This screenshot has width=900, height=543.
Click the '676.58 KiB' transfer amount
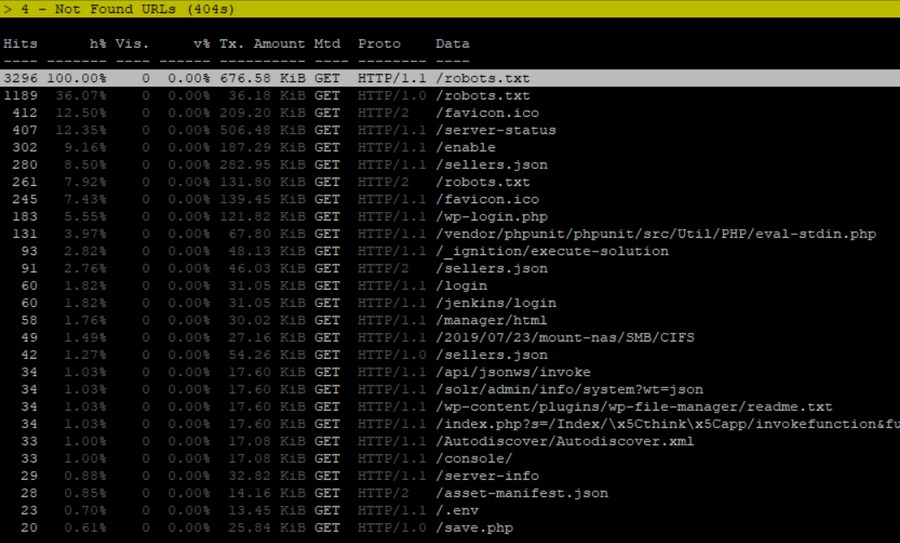tap(262, 78)
